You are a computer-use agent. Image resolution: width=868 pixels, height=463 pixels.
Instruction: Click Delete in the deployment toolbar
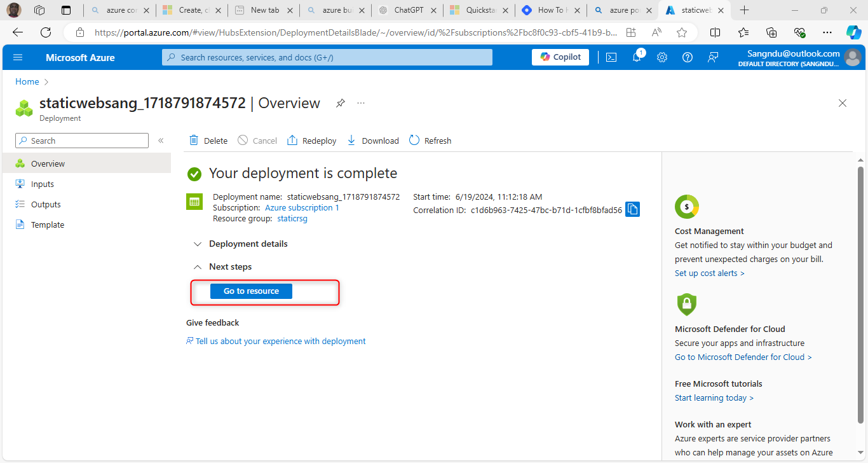pos(208,141)
